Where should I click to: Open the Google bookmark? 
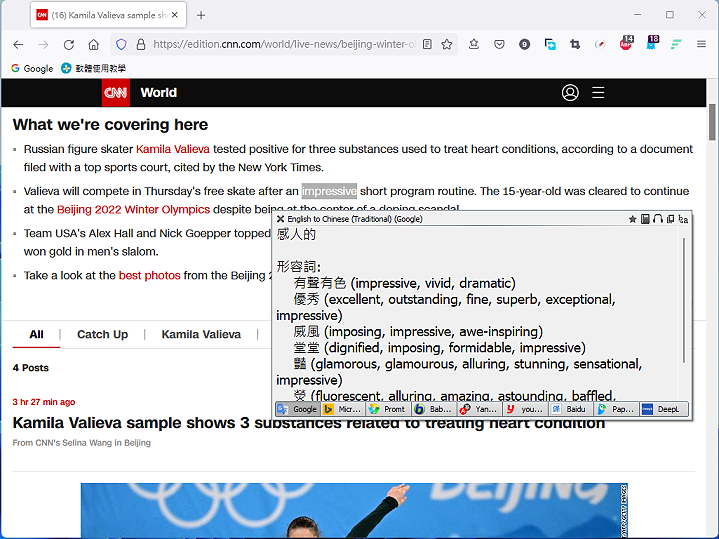[32, 68]
